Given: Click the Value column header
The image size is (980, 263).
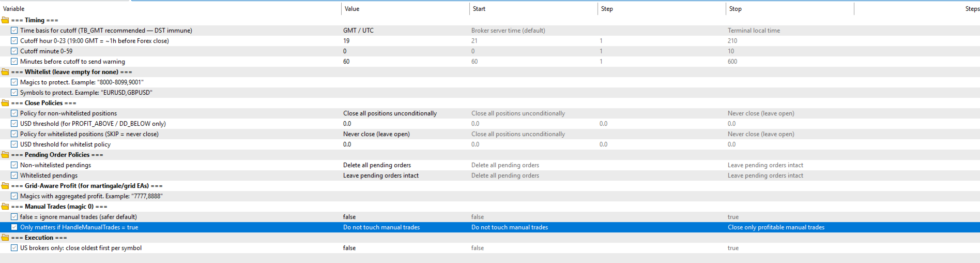Looking at the screenshot, I should point(352,9).
